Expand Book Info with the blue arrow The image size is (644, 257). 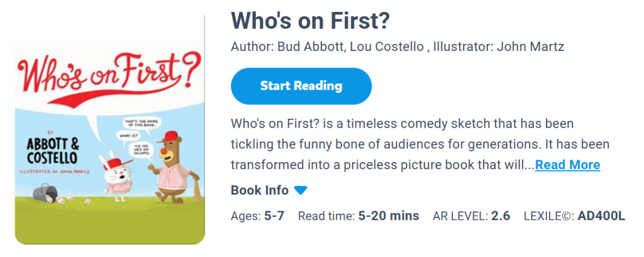pyautogui.click(x=301, y=190)
